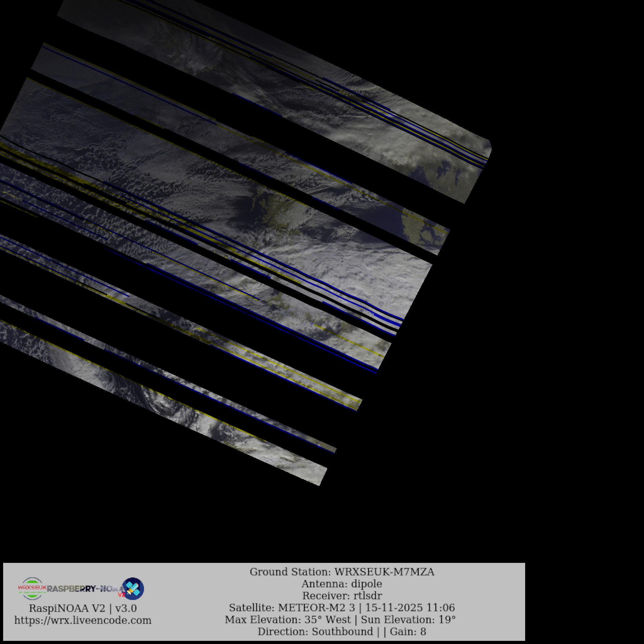Image resolution: width=644 pixels, height=644 pixels.
Task: Click the RASPBERRY-NOAA logo text
Action: [85, 589]
